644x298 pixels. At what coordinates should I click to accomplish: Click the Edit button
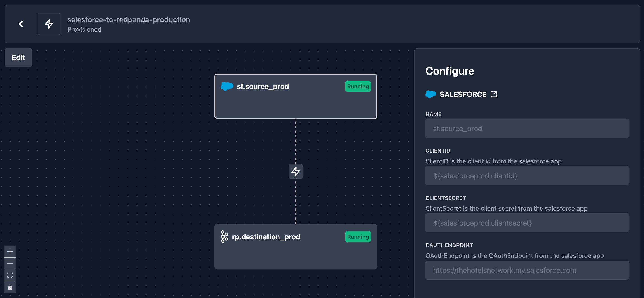[x=18, y=58]
